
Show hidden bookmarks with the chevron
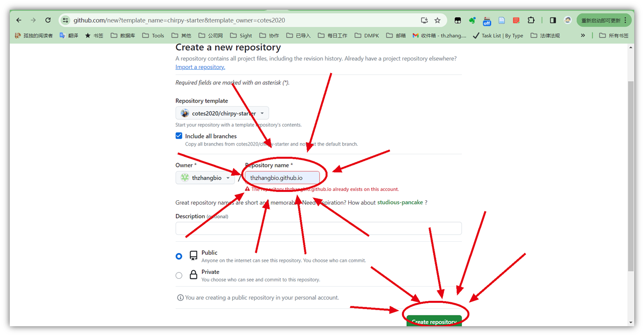click(583, 36)
